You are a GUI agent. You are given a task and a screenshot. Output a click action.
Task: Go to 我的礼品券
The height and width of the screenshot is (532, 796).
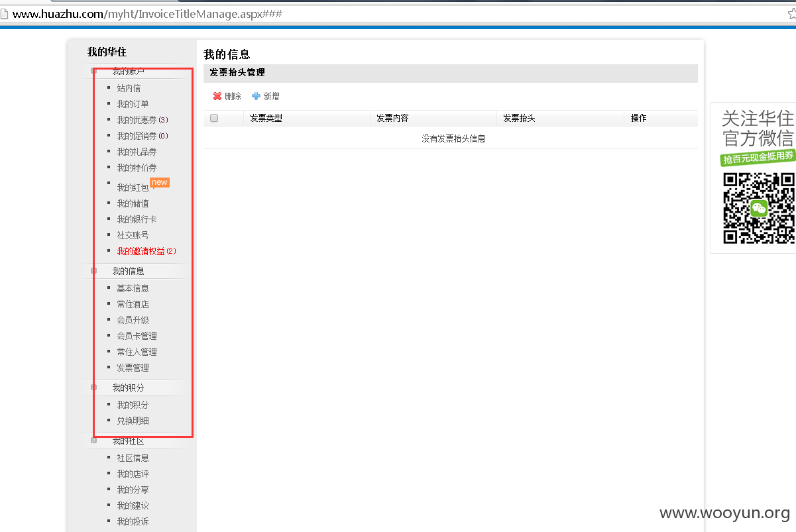pos(137,152)
